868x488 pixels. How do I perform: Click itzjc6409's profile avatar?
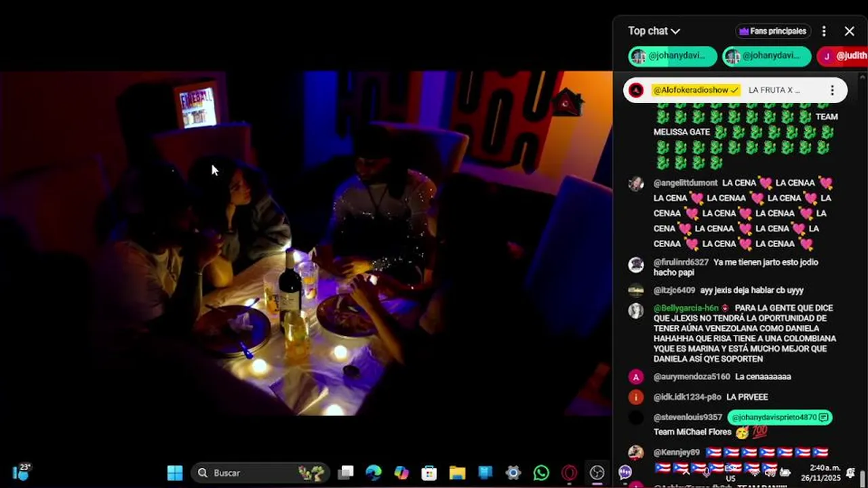[636, 291]
